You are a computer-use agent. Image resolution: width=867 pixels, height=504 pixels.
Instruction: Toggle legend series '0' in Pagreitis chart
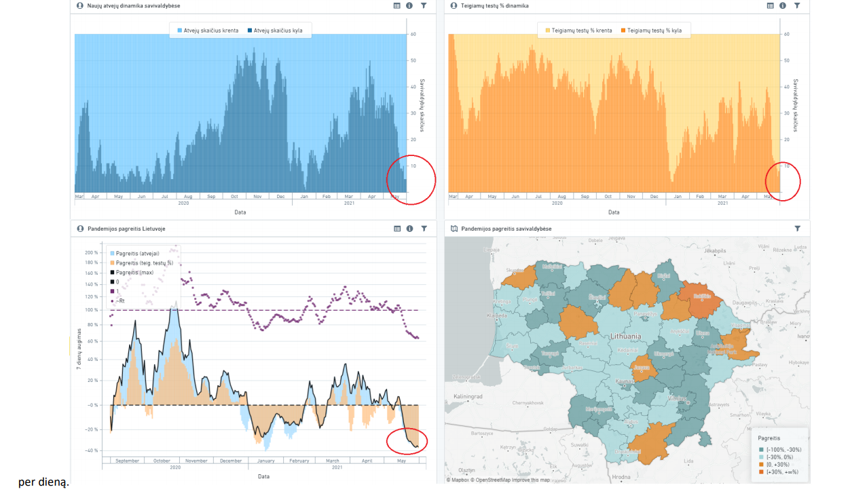(115, 282)
